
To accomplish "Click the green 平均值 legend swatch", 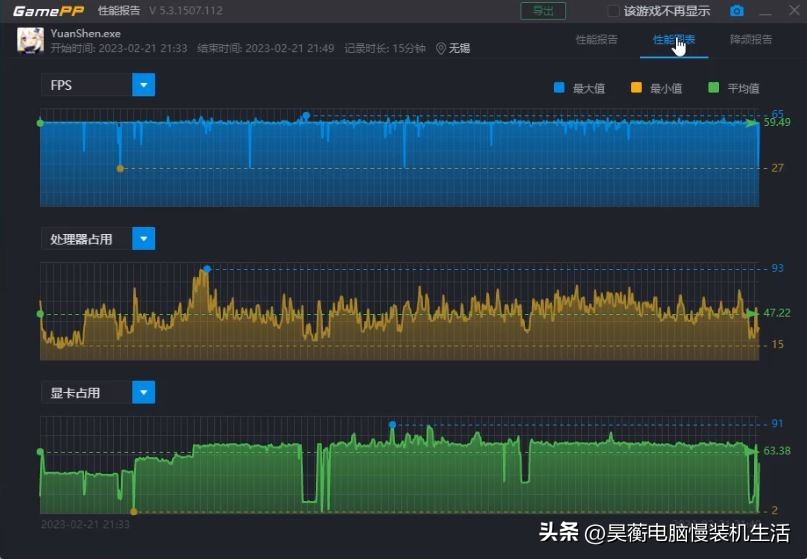I will pyautogui.click(x=713, y=88).
